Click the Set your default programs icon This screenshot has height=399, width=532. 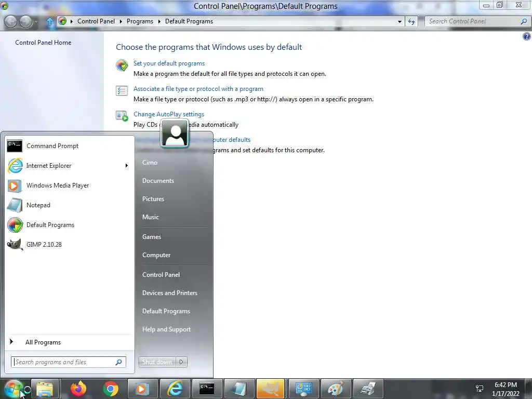coord(122,65)
